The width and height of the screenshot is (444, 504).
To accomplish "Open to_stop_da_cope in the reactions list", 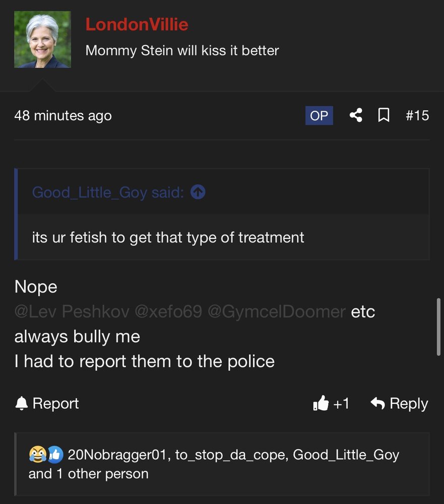I will pos(230,455).
